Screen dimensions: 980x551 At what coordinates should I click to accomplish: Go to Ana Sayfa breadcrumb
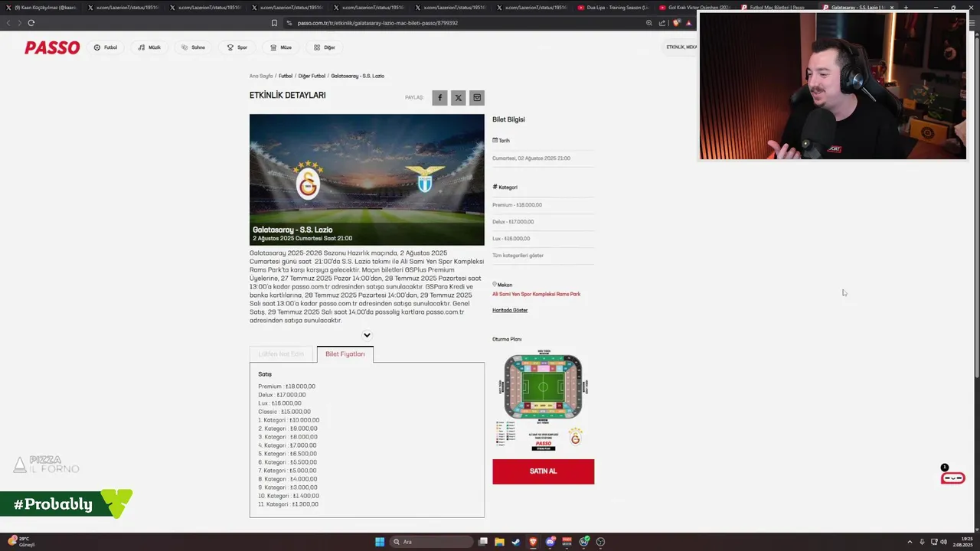click(261, 76)
